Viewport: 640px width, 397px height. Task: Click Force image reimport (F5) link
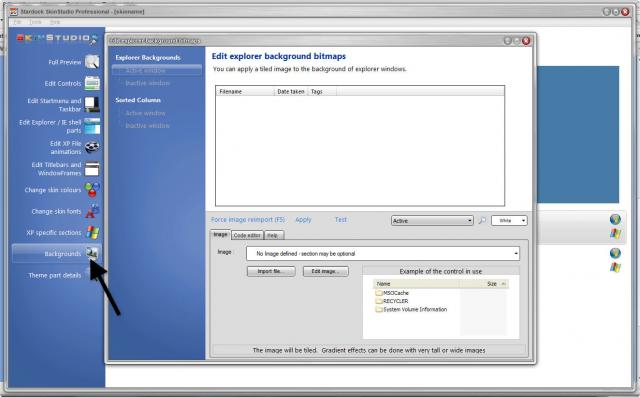pos(248,220)
